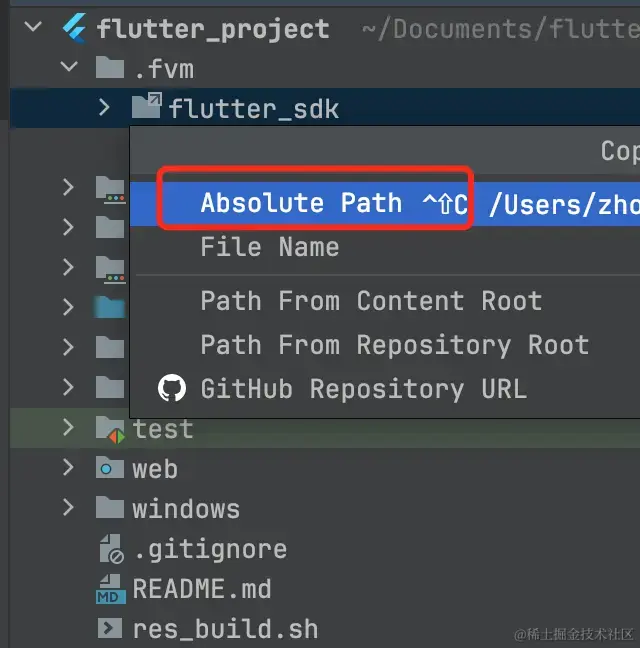The height and width of the screenshot is (648, 640).
Task: Click the test folder icon with arrows
Action: tap(110, 429)
